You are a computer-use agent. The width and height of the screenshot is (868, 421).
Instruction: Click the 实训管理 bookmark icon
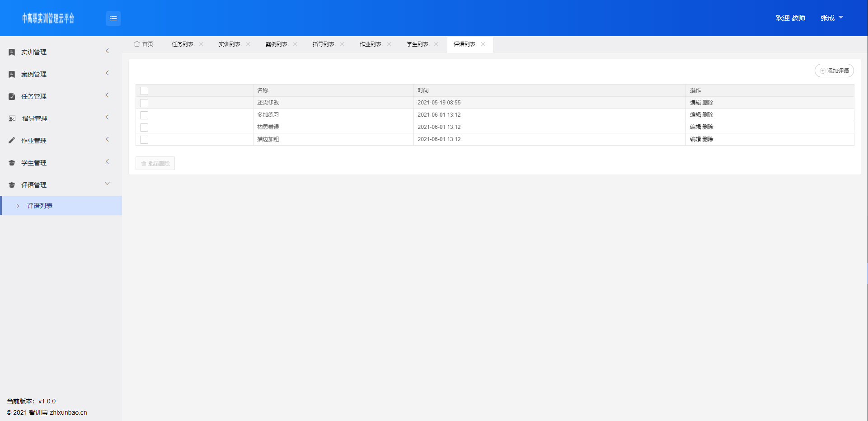[x=12, y=52]
